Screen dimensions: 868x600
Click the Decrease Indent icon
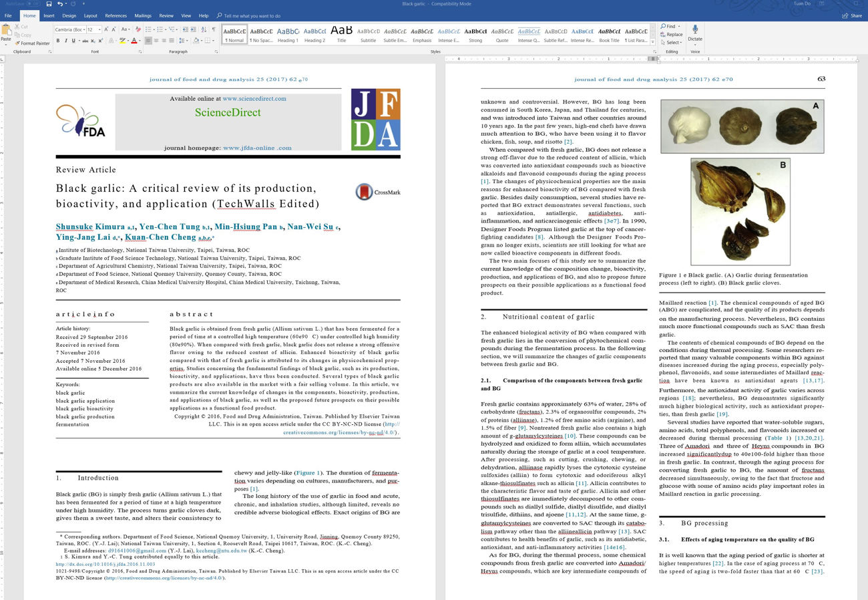click(x=185, y=29)
